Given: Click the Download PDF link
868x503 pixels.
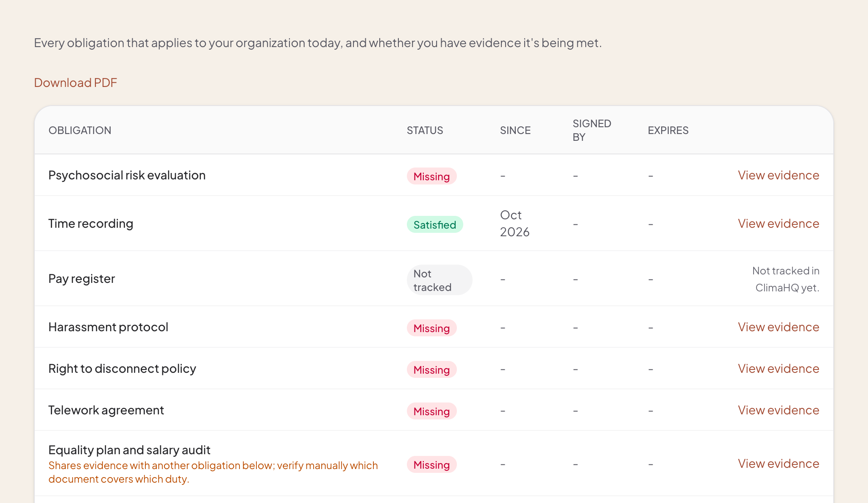Looking at the screenshot, I should tap(75, 83).
